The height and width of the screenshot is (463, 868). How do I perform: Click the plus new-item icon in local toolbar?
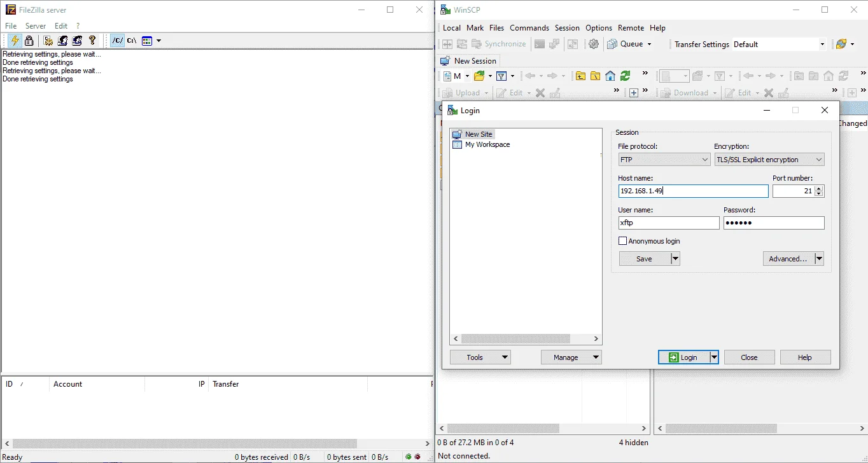coord(634,93)
